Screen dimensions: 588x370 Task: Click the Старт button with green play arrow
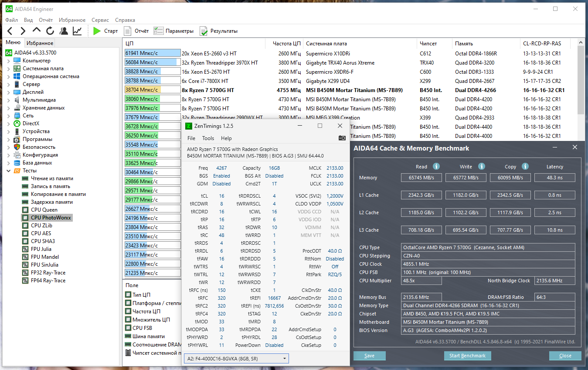pos(106,31)
